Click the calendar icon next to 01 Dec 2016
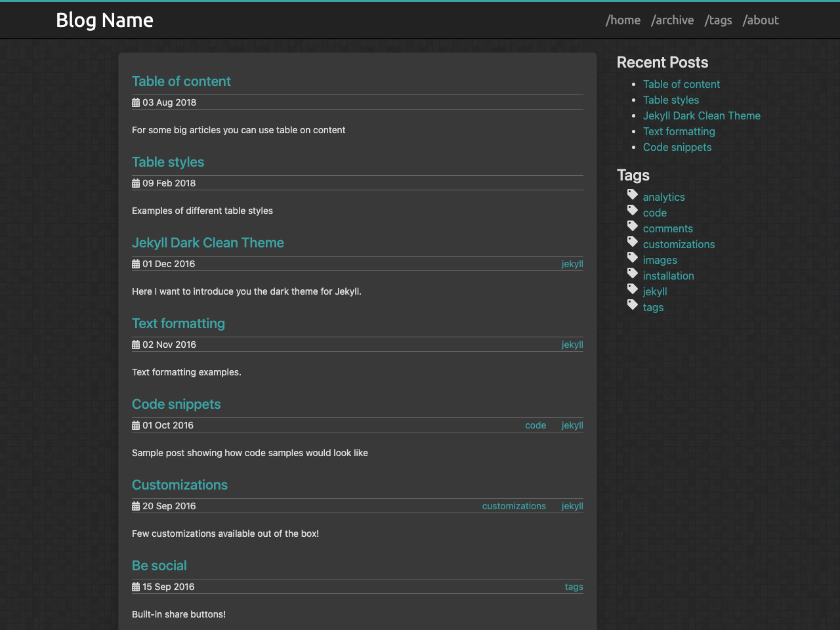 coord(136,264)
